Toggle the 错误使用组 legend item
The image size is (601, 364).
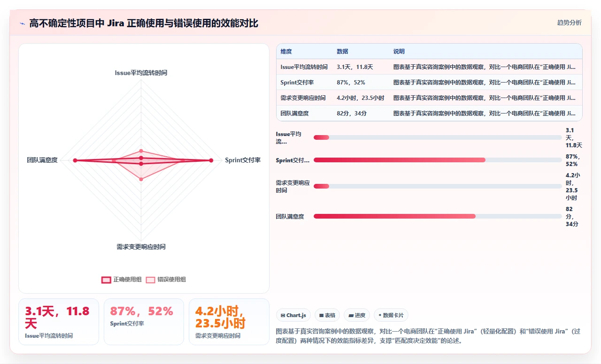(x=166, y=280)
